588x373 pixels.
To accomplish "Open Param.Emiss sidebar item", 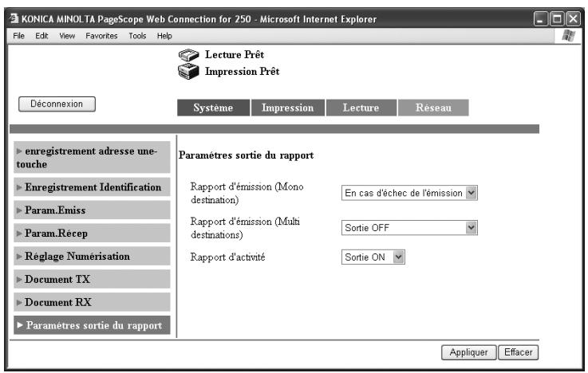I will point(92,210).
